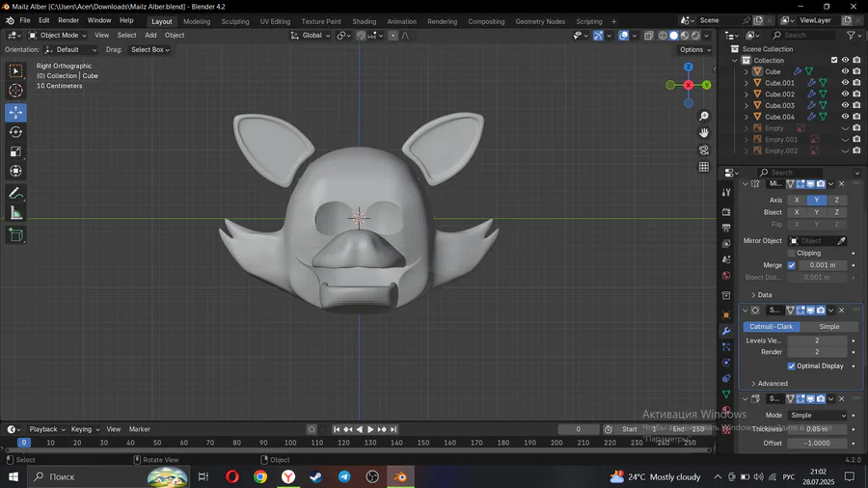Image resolution: width=868 pixels, height=488 pixels.
Task: Expand the Cube.004 tree item
Action: coord(746,117)
